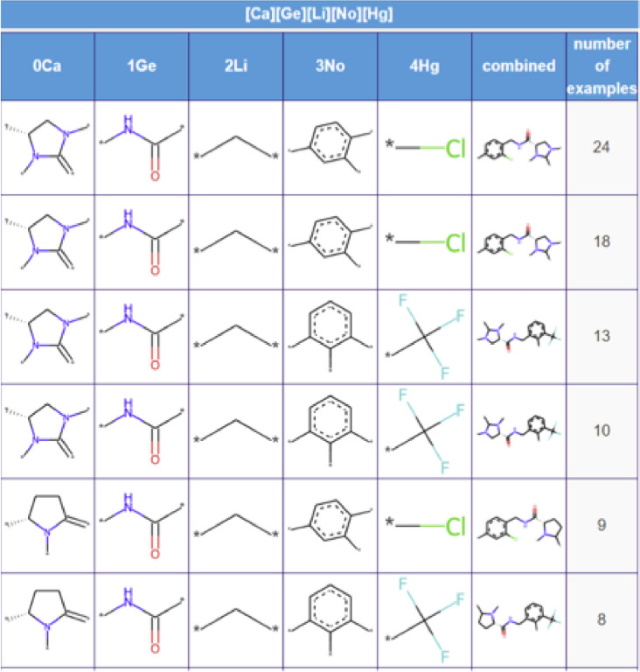Select the 0Ca structure in the 13-examples row
The image size is (640, 672).
point(47,337)
